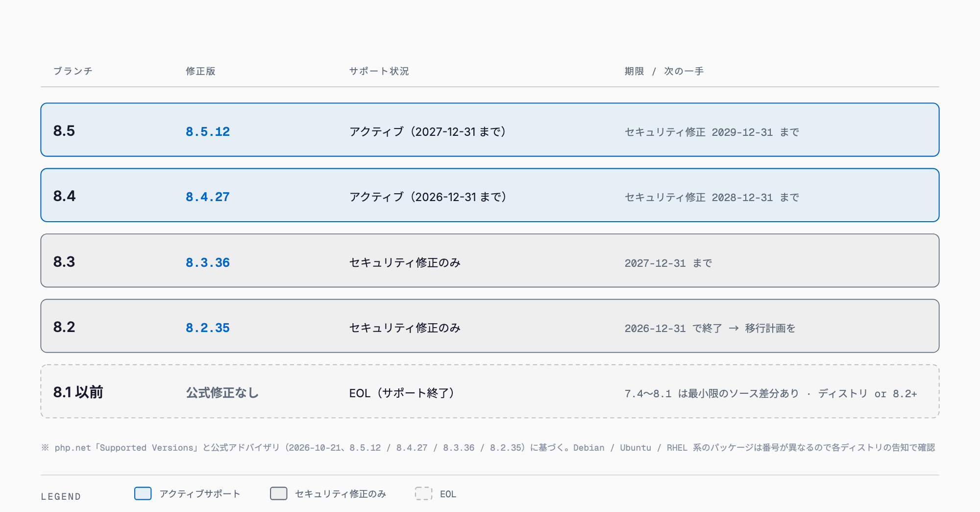Click the アクティブサポート legend label
Viewport: 980px width, 512px height.
pos(200,494)
